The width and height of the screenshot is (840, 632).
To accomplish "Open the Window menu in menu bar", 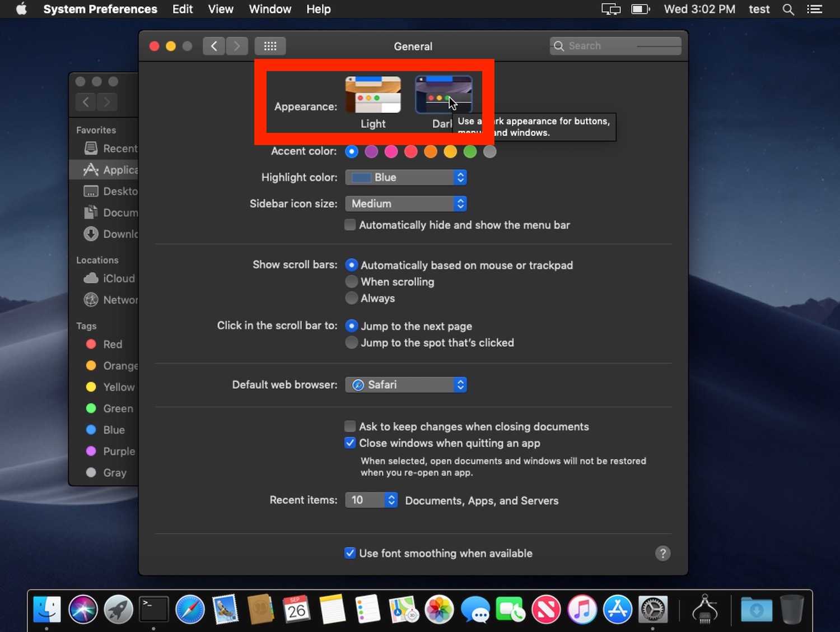I will (x=270, y=10).
